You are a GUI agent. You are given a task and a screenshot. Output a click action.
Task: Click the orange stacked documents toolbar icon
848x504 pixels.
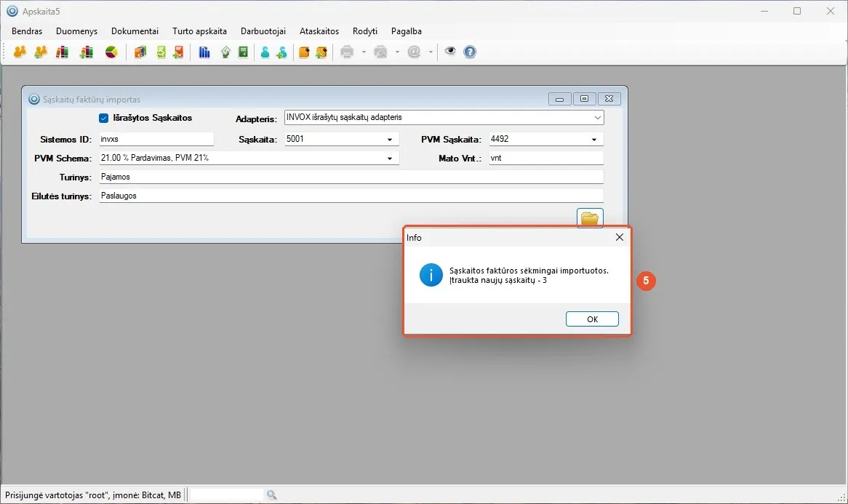140,52
